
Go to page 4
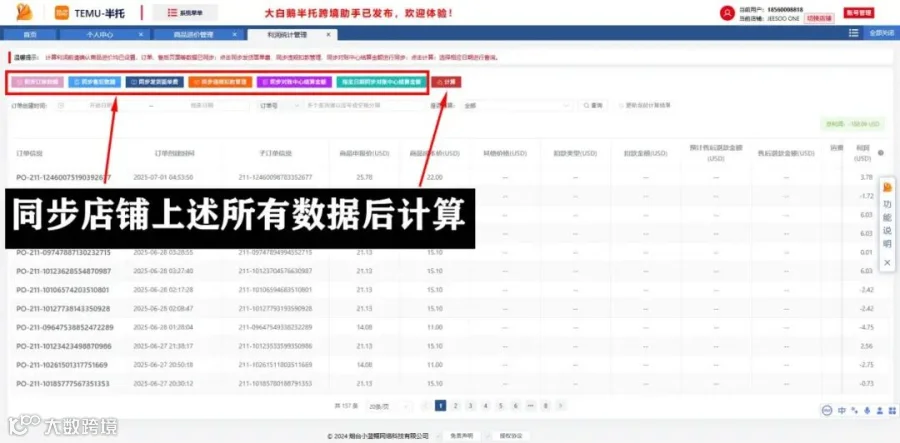coord(485,406)
